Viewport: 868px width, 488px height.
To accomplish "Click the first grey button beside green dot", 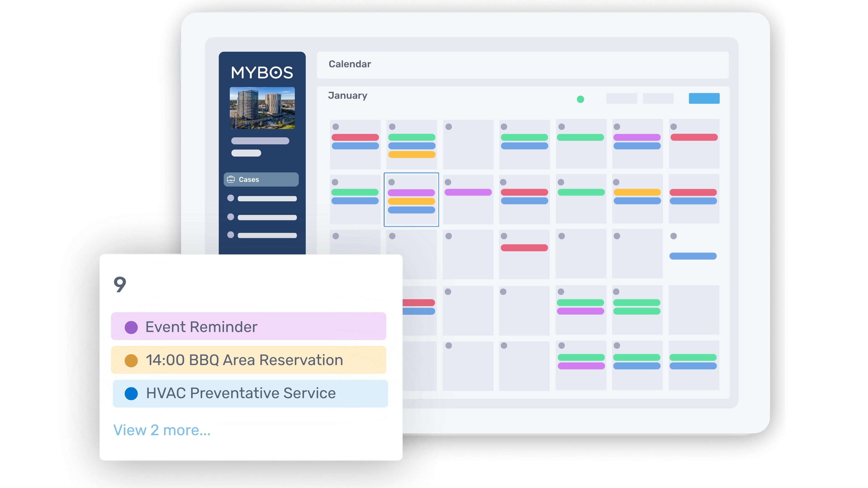I will click(x=621, y=98).
